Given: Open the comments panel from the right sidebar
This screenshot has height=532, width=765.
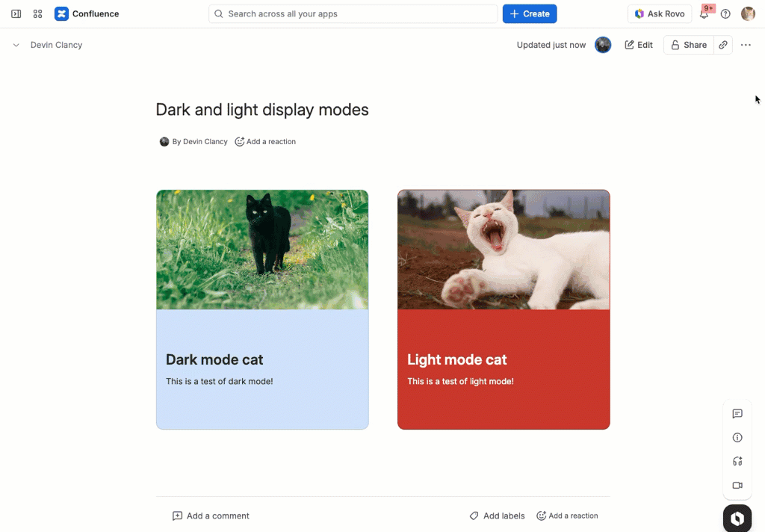Looking at the screenshot, I should click(737, 413).
